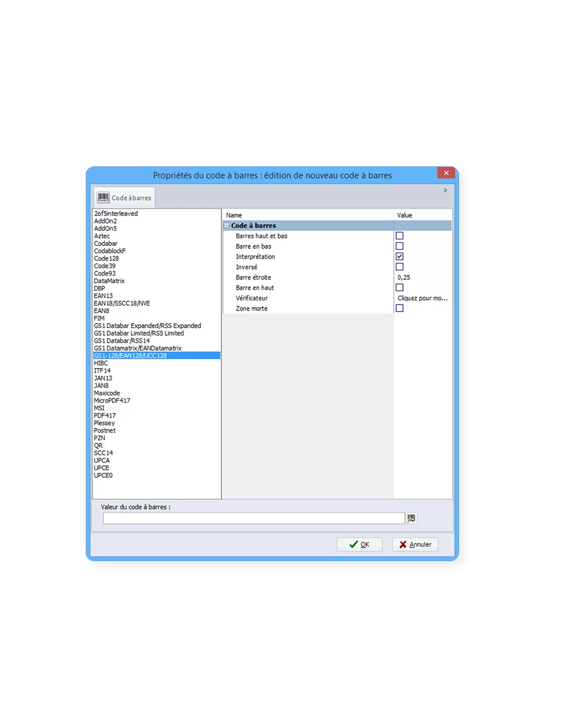The height and width of the screenshot is (728, 563).
Task: Switch to the Code à barres tab
Action: click(124, 198)
